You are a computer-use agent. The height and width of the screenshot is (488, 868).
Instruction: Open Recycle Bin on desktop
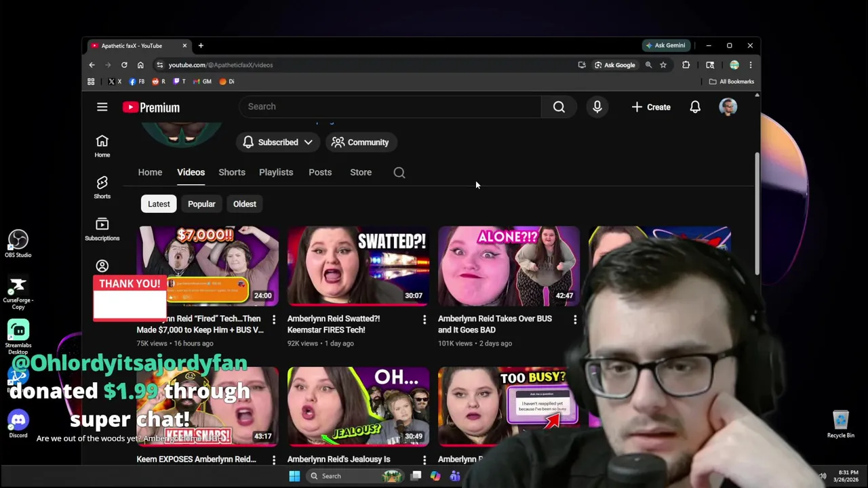coord(840,424)
